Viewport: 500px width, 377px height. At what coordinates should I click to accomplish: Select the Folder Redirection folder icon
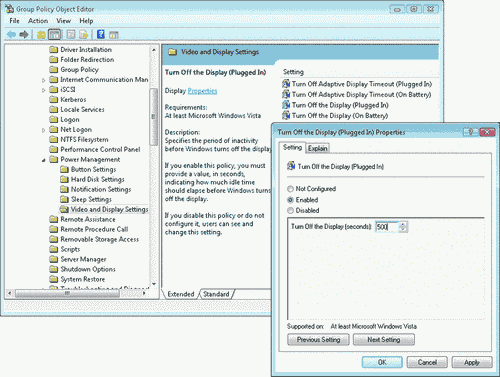coord(53,60)
